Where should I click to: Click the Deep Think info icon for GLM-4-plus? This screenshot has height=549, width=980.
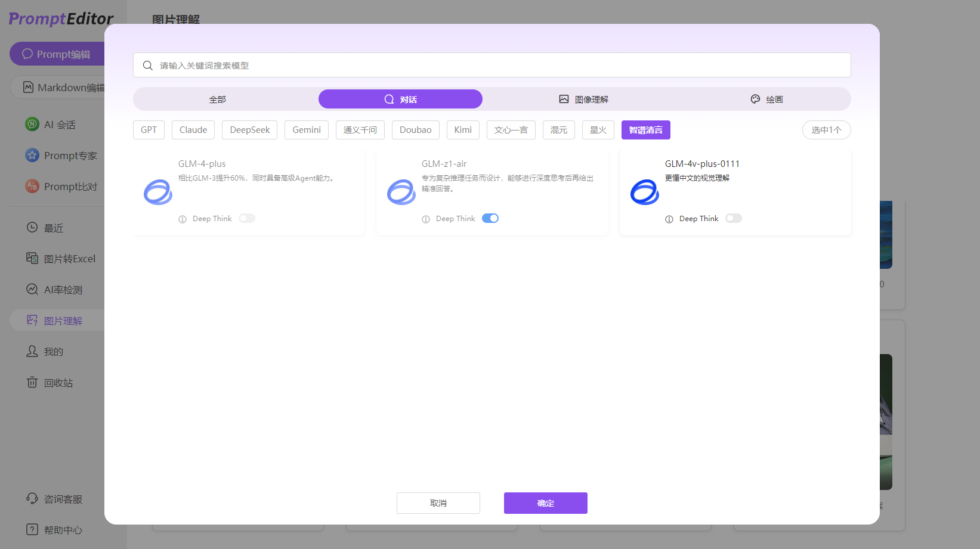point(183,219)
